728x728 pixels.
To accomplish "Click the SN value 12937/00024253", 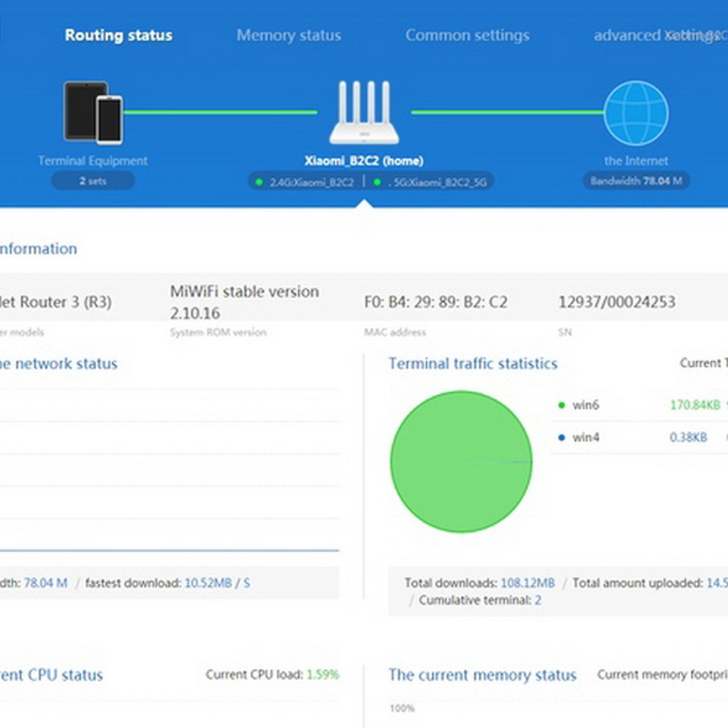I will [617, 302].
